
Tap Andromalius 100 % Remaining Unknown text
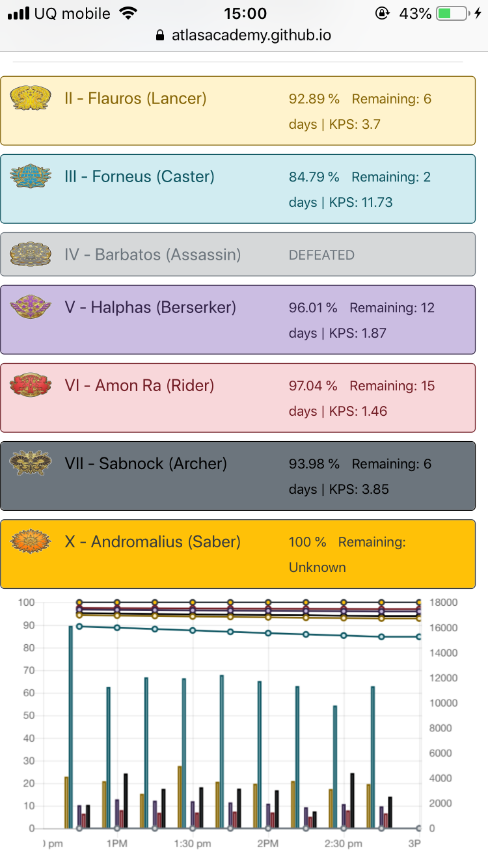point(347,554)
